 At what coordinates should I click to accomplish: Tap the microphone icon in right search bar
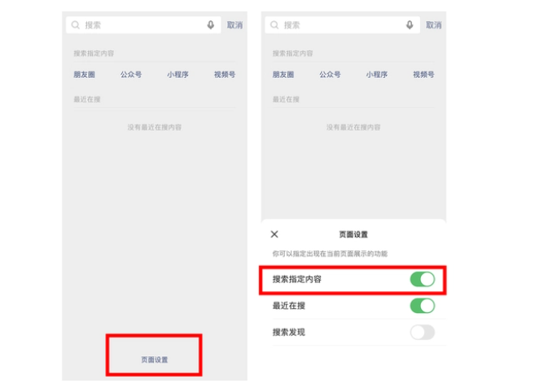[x=410, y=25]
